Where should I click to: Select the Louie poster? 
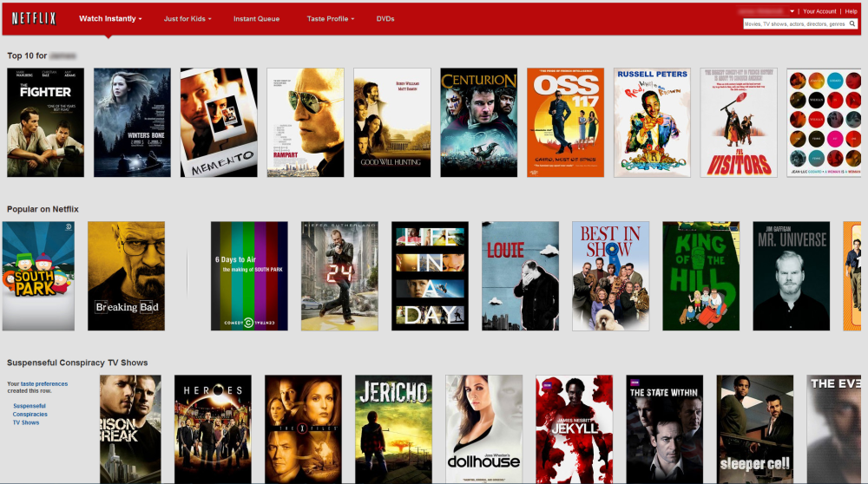[x=520, y=276]
